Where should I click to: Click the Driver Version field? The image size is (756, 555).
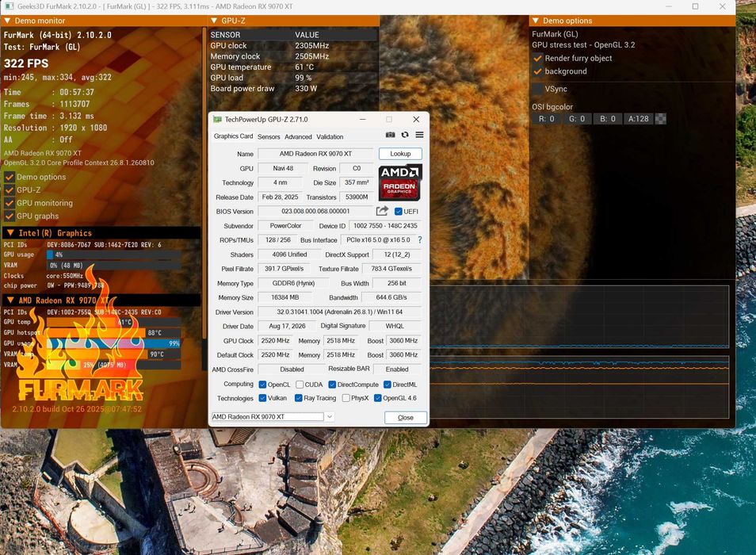click(339, 312)
